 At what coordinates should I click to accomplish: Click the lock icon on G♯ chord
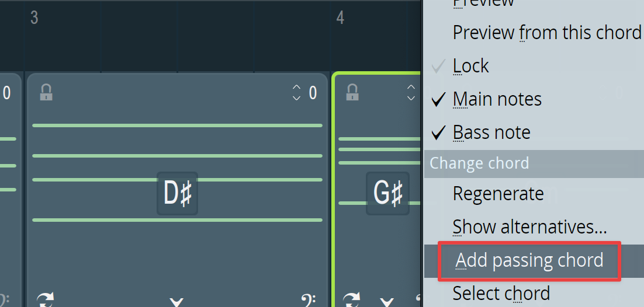coord(352,93)
